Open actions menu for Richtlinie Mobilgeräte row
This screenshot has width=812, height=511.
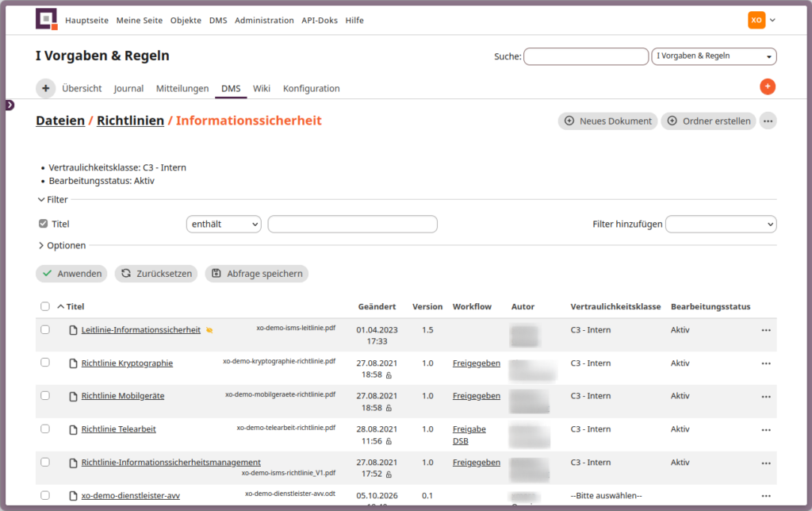point(766,397)
